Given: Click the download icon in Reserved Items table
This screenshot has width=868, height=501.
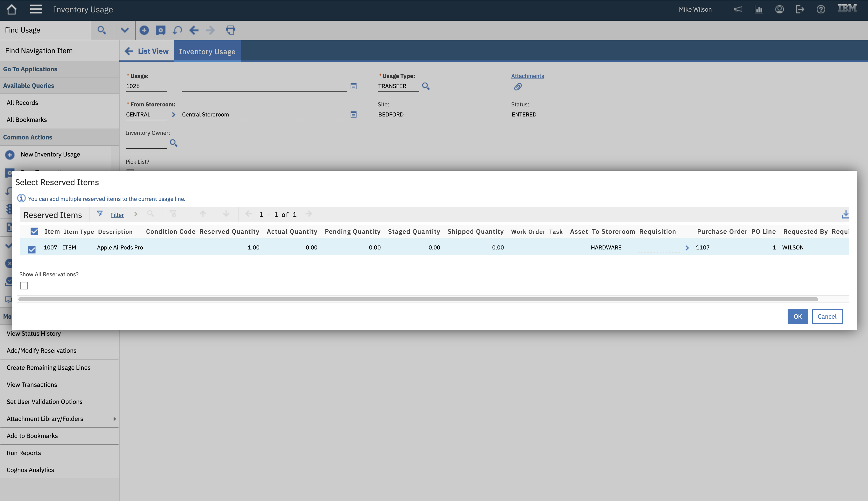Looking at the screenshot, I should pos(846,214).
